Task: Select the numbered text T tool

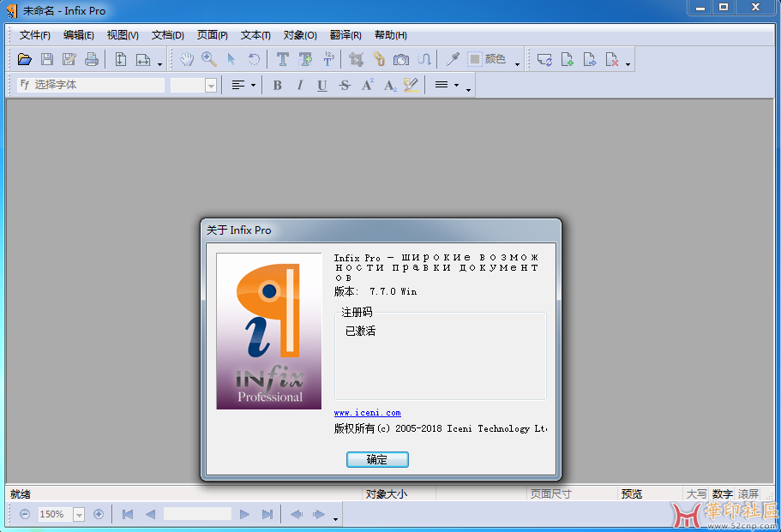Action: (328, 60)
